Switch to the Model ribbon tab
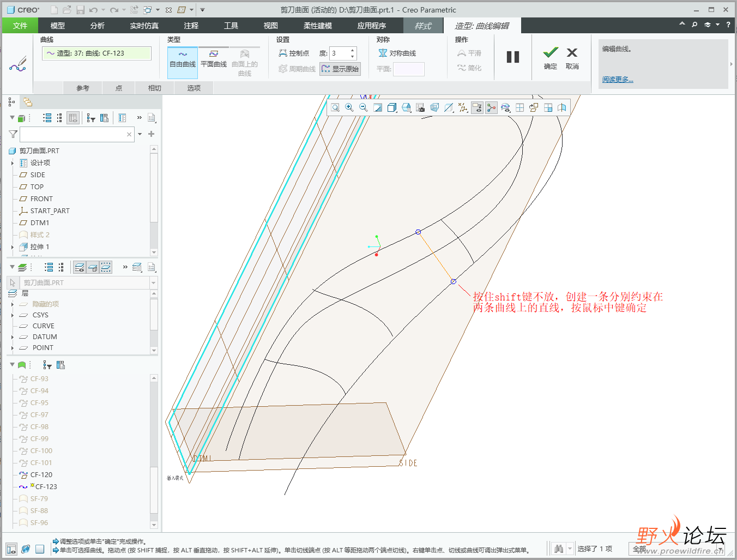Screen dimensions: 737x560 click(x=58, y=26)
